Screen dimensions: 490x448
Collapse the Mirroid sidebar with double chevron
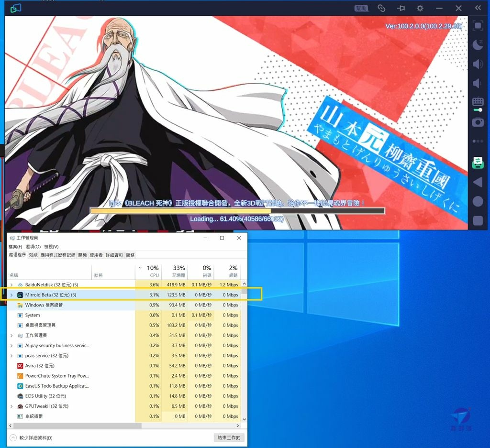coord(478,8)
